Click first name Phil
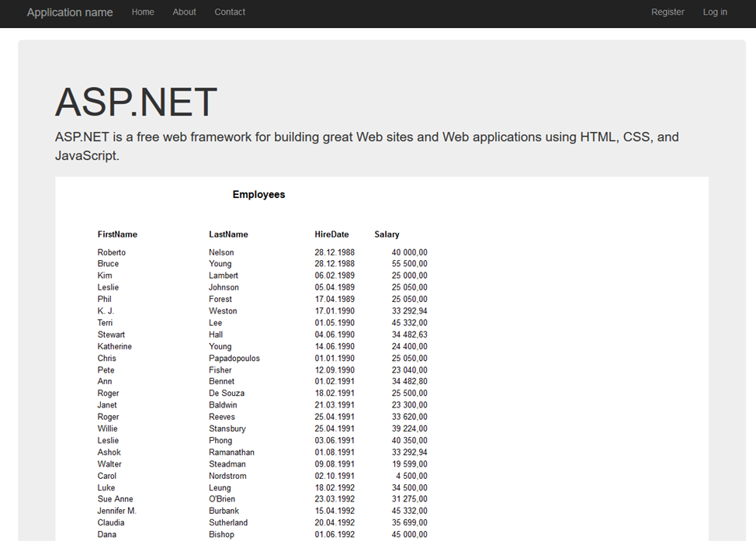 pyautogui.click(x=104, y=299)
